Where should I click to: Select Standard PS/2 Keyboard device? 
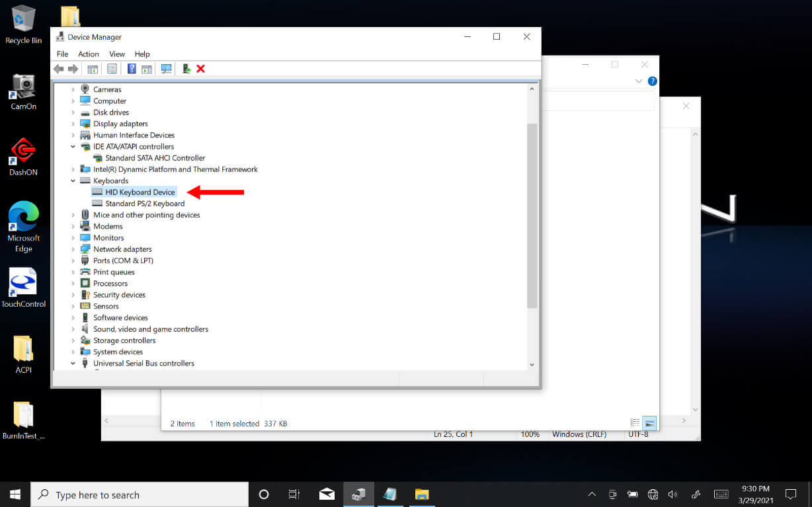[145, 204]
